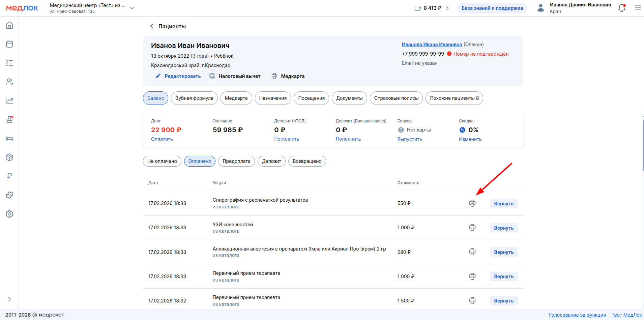Open the patients icon in sidebar

9,82
